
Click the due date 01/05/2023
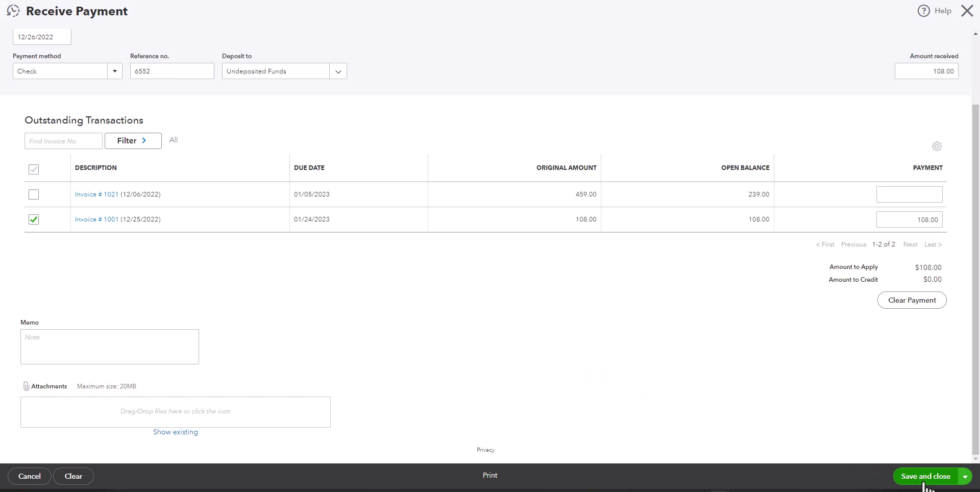pos(312,194)
